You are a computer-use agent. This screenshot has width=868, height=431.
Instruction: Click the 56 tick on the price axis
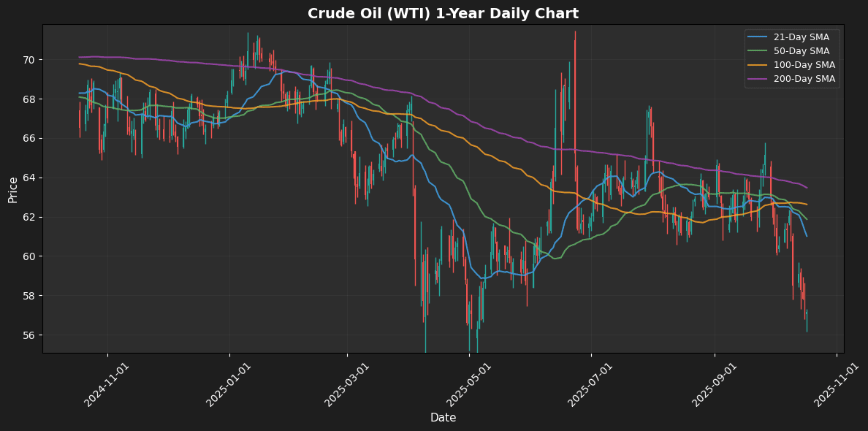(x=31, y=335)
